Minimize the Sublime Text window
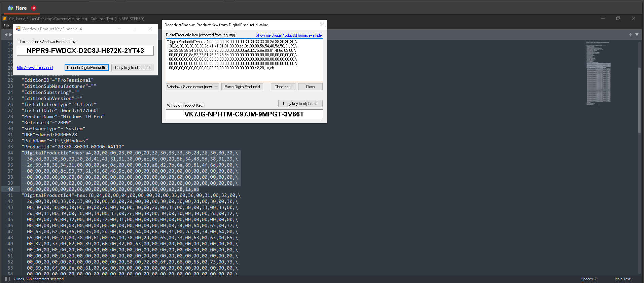Image resolution: width=644 pixels, height=283 pixels. tap(603, 19)
